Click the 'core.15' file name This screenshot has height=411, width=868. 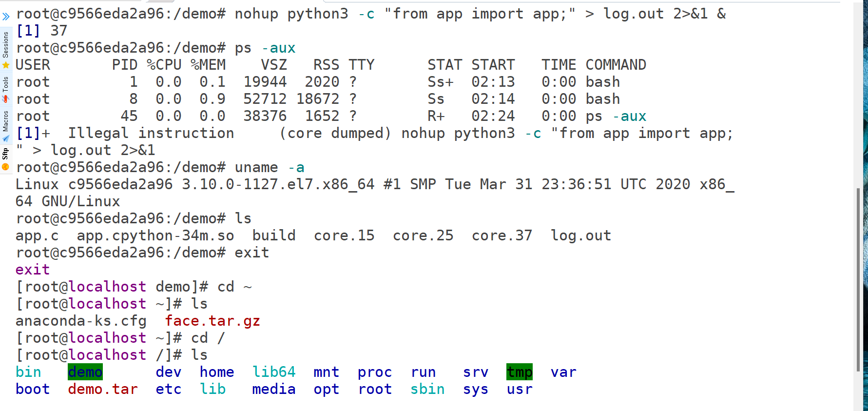click(x=344, y=235)
